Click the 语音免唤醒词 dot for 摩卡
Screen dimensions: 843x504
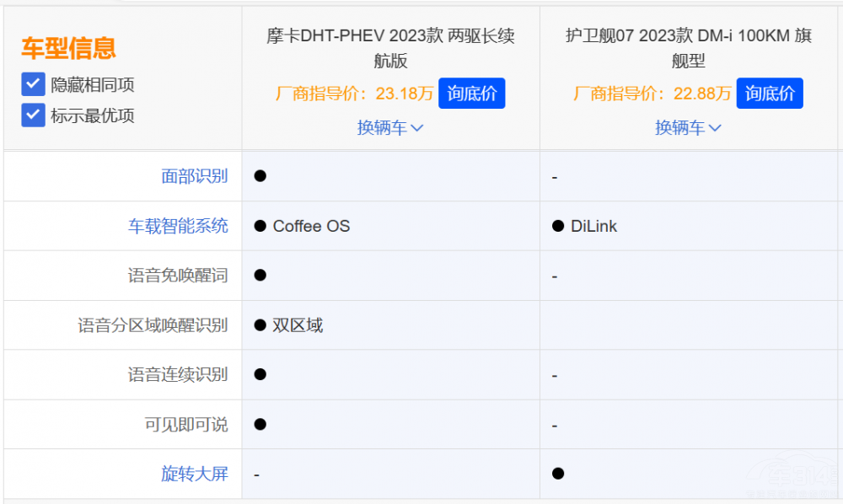point(260,276)
